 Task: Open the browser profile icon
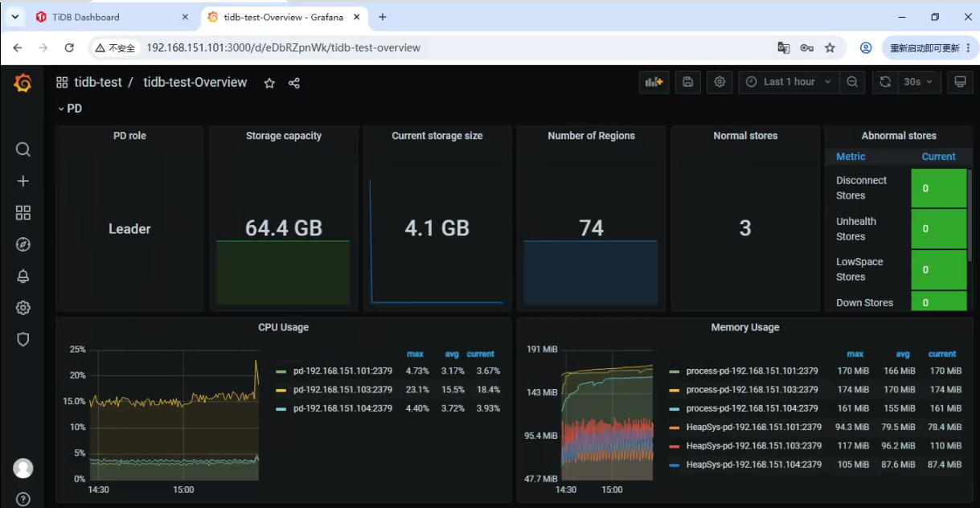point(866,48)
